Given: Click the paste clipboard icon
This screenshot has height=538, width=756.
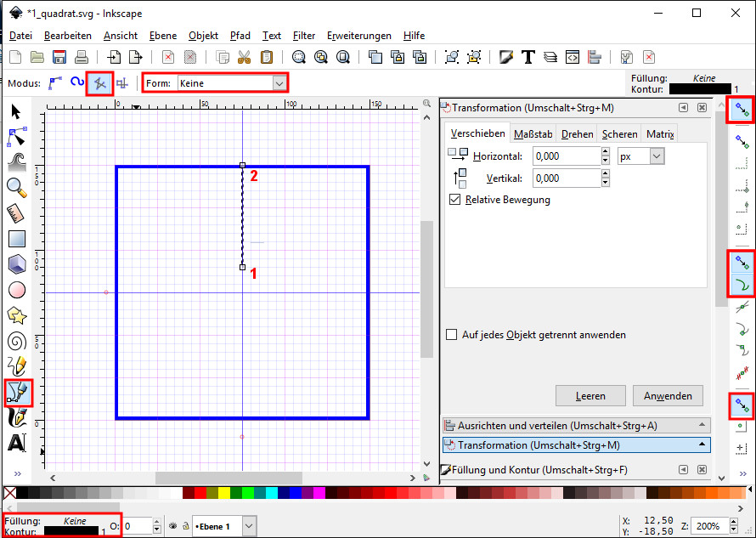Looking at the screenshot, I should [x=267, y=58].
